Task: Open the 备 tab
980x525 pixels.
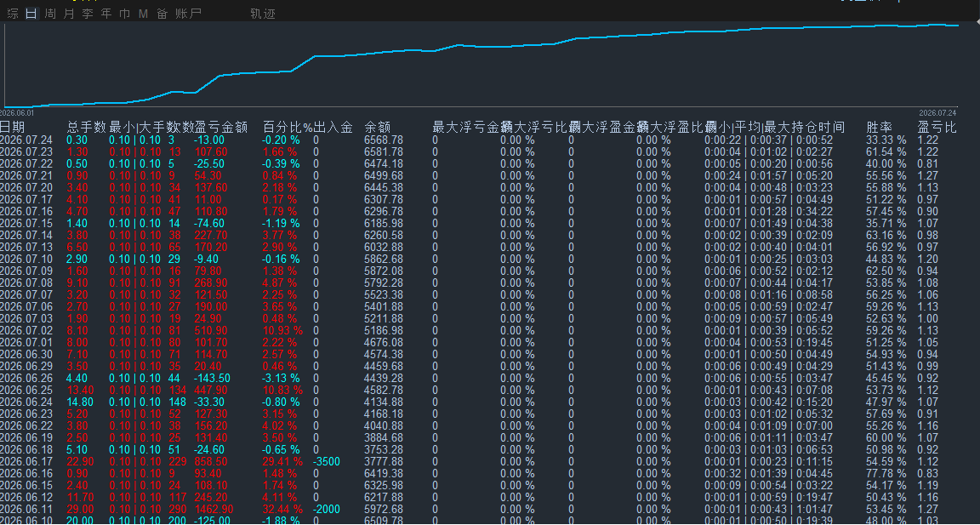Action: click(162, 14)
